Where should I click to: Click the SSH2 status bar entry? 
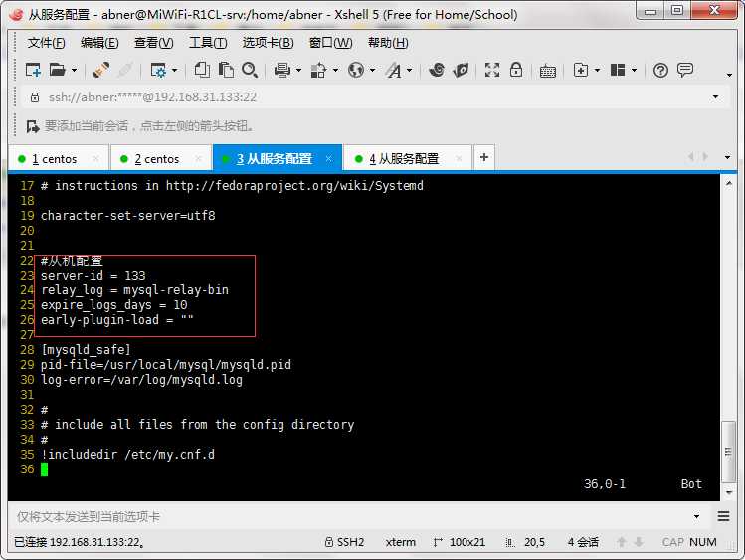point(344,542)
